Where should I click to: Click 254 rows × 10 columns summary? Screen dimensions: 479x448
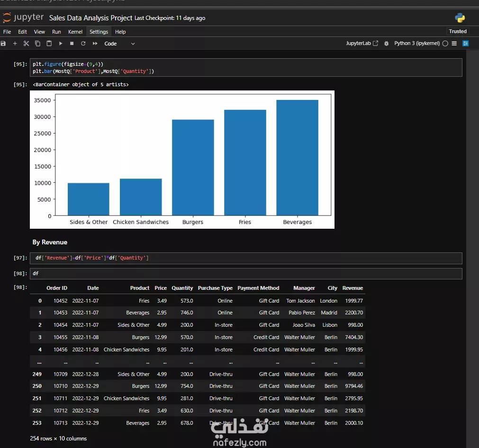pos(58,439)
